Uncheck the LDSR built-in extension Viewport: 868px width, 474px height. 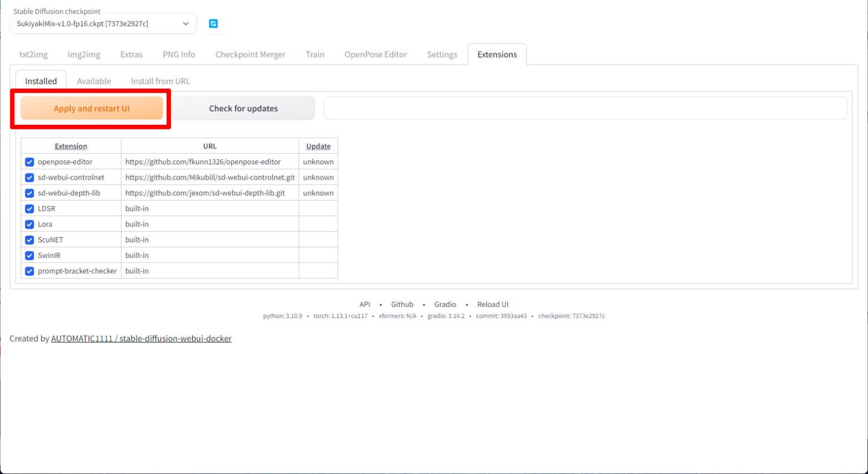click(x=30, y=208)
